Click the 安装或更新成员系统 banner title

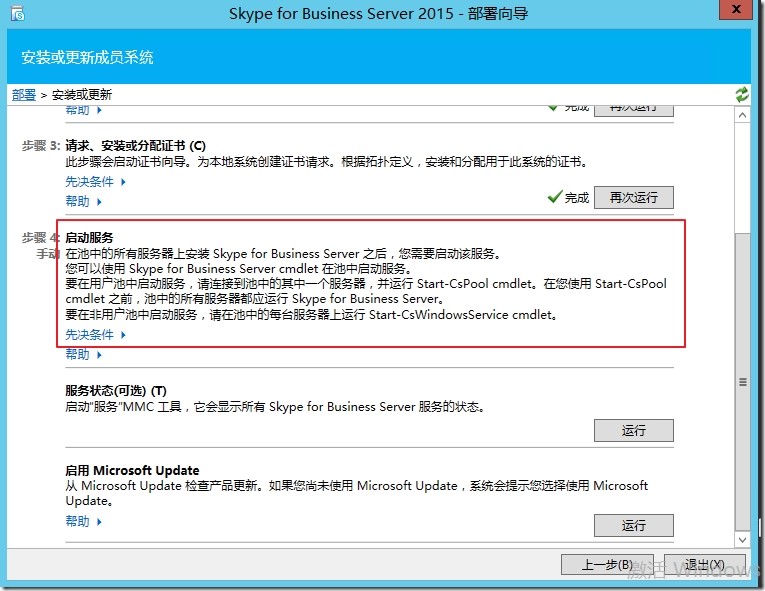coord(87,58)
